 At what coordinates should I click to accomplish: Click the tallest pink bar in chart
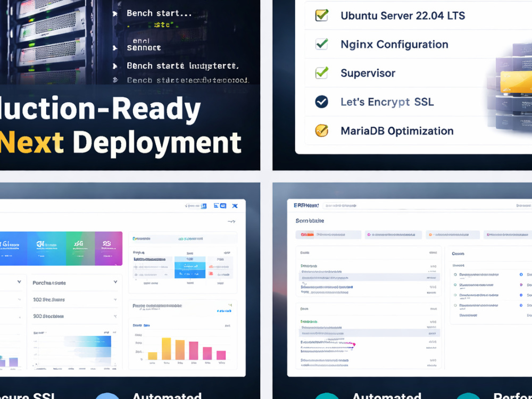(x=194, y=351)
